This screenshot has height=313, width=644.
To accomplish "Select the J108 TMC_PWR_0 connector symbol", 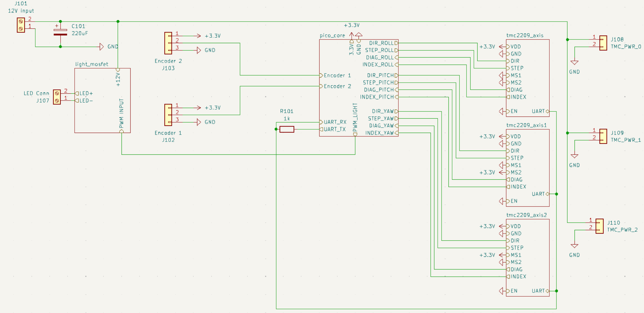I will (x=603, y=43).
